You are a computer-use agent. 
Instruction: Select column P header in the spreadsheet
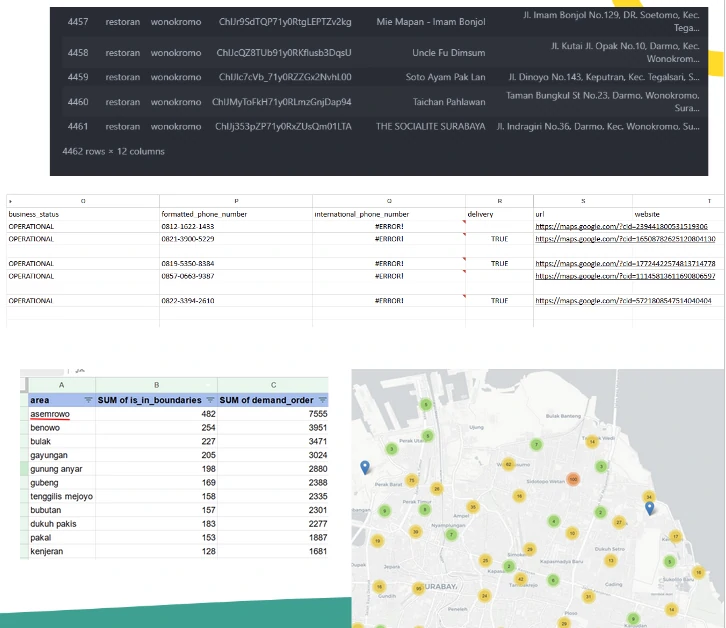pyautogui.click(x=235, y=201)
